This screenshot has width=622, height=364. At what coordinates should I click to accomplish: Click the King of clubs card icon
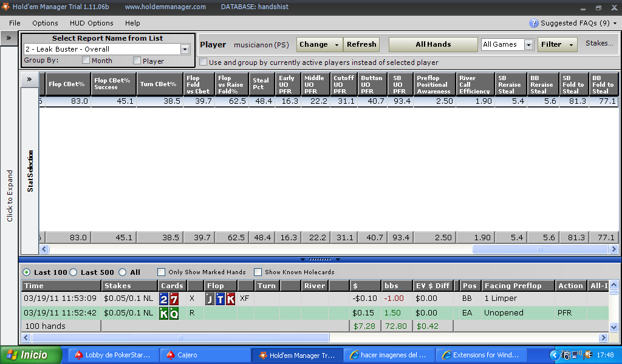164,314
